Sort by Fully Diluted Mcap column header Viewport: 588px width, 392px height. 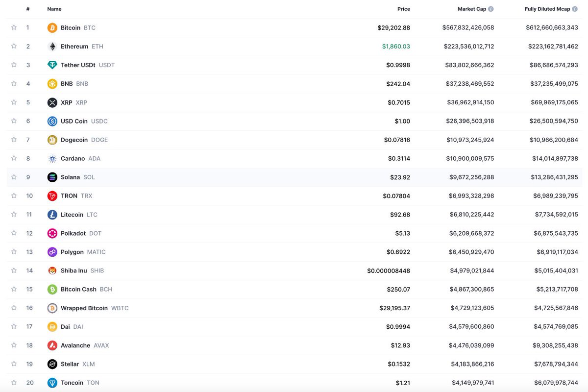click(547, 9)
